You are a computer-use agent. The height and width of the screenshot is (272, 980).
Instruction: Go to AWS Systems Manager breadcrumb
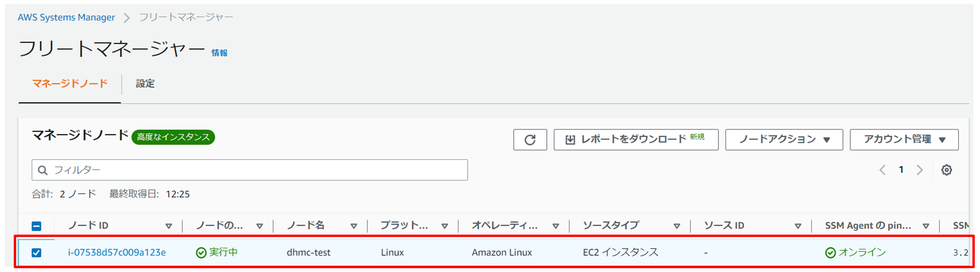(x=66, y=18)
